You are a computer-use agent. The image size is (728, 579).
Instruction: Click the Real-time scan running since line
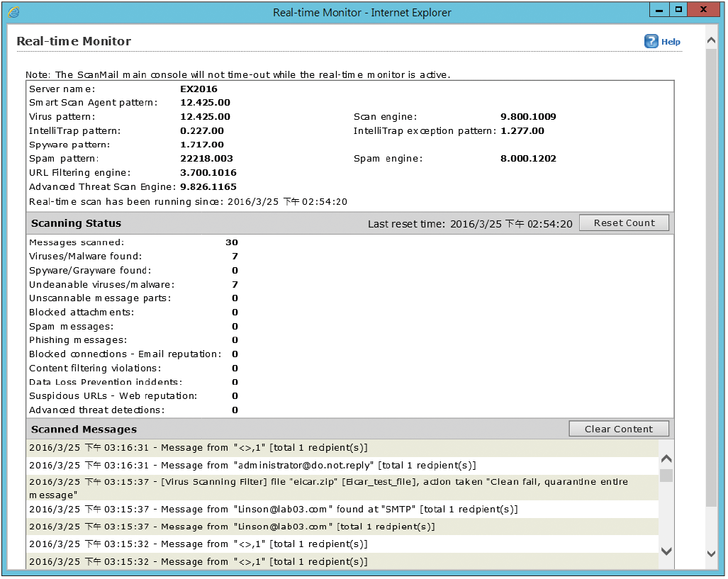[x=188, y=201]
